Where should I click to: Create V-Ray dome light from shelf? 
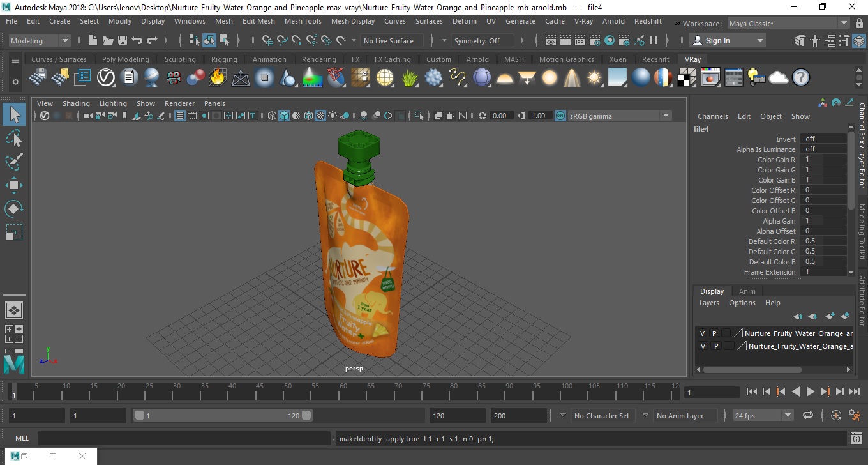click(x=505, y=78)
